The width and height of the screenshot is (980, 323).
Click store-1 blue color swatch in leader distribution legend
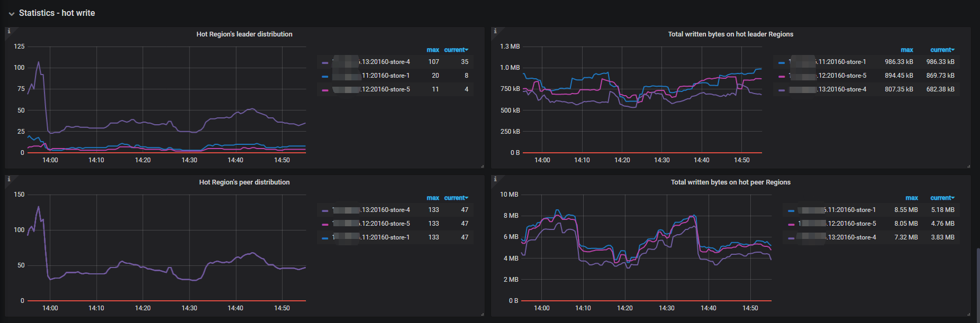(325, 76)
